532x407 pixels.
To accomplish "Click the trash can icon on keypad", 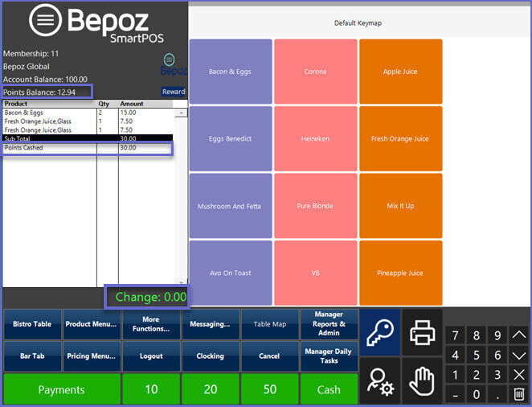I will (x=519, y=394).
